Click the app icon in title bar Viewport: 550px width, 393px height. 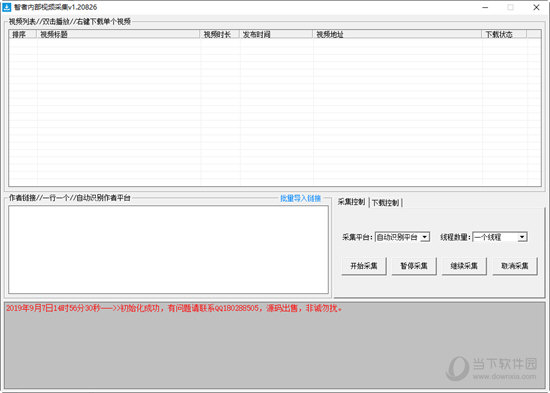pos(6,7)
